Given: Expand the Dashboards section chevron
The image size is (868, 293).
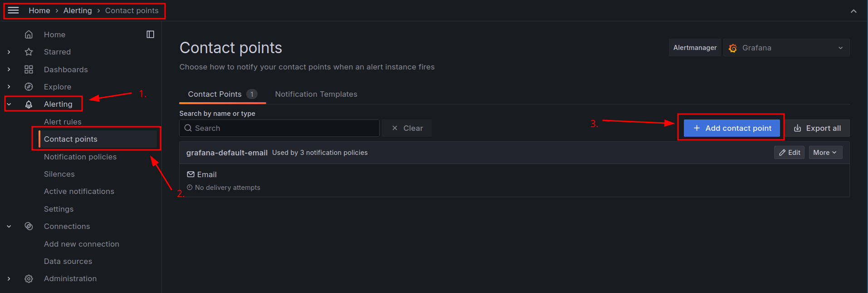Looking at the screenshot, I should point(9,70).
